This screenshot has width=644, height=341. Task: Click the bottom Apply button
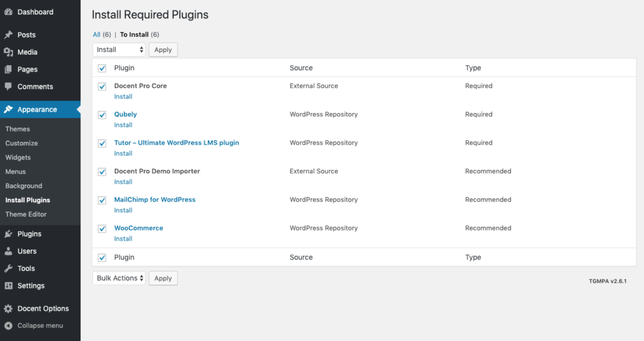tap(163, 278)
